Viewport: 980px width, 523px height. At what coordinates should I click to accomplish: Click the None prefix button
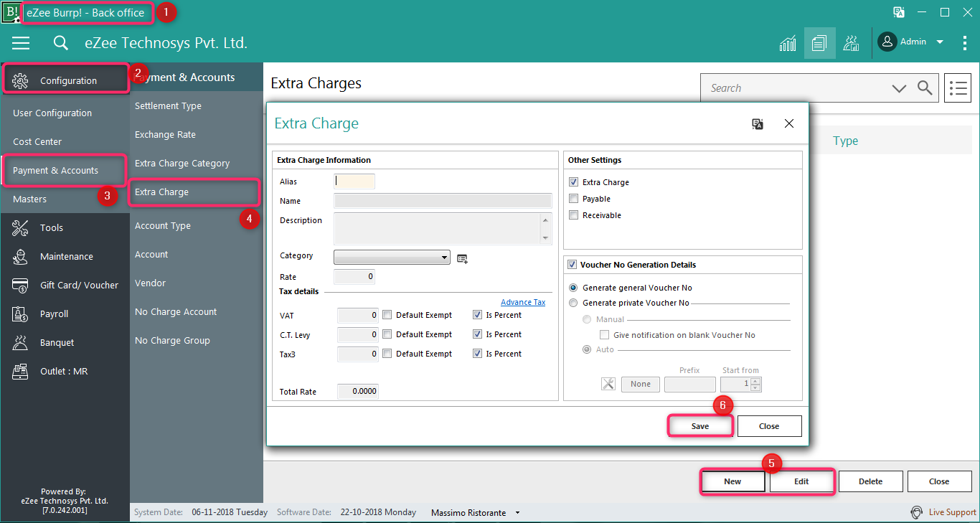(641, 385)
